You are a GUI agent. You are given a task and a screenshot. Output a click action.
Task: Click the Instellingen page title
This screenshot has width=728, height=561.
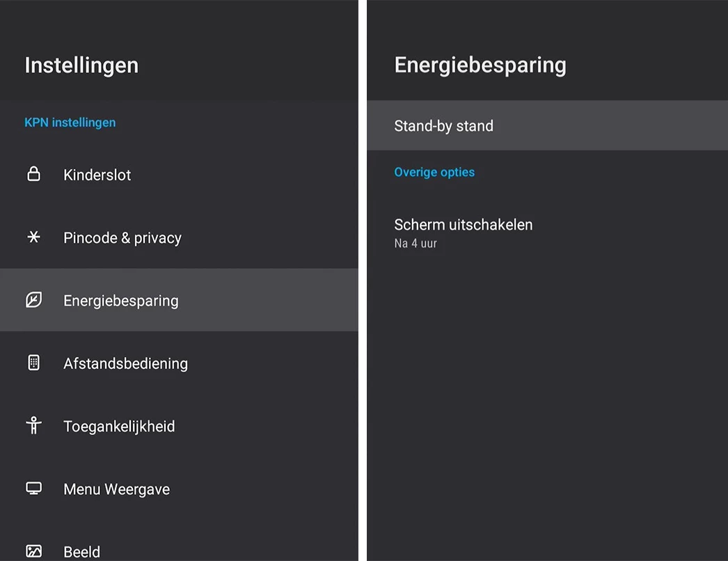(81, 65)
